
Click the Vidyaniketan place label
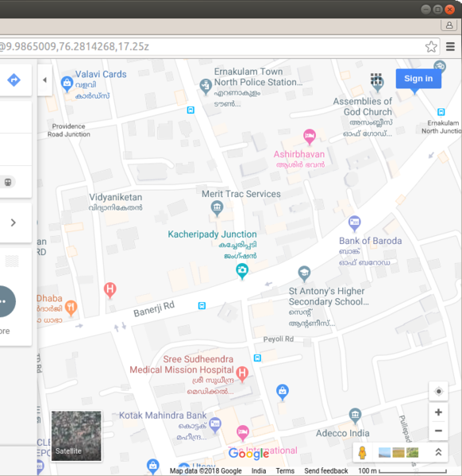[116, 197]
